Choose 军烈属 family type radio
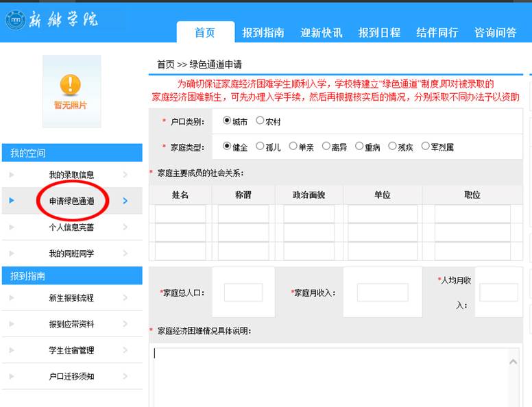Screen dimensions: 532x407 tap(425, 146)
